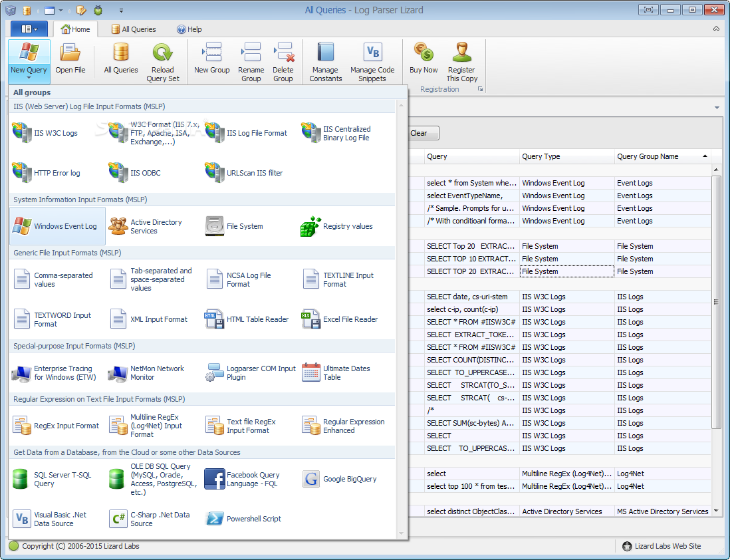Pick IIS Centralized Binary Log File
The height and width of the screenshot is (560, 730).
(x=346, y=133)
